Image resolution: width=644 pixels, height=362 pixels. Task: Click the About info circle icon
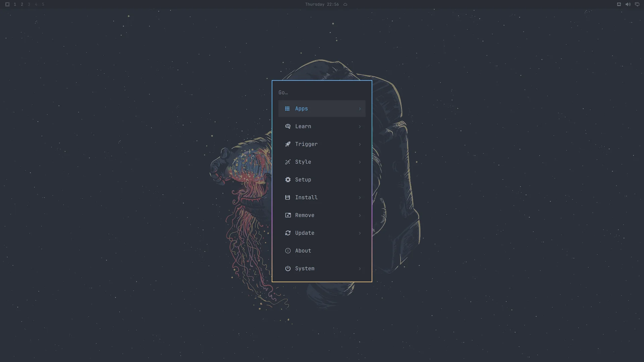tap(288, 251)
